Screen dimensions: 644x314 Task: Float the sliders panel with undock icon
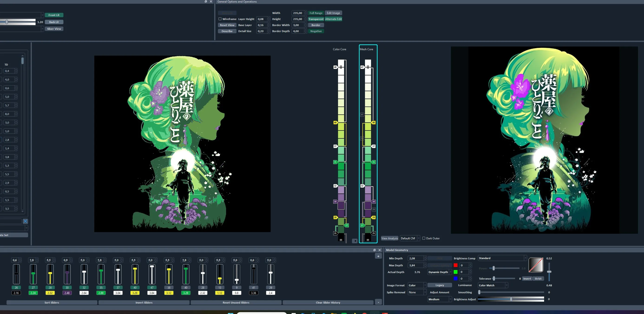[374, 250]
